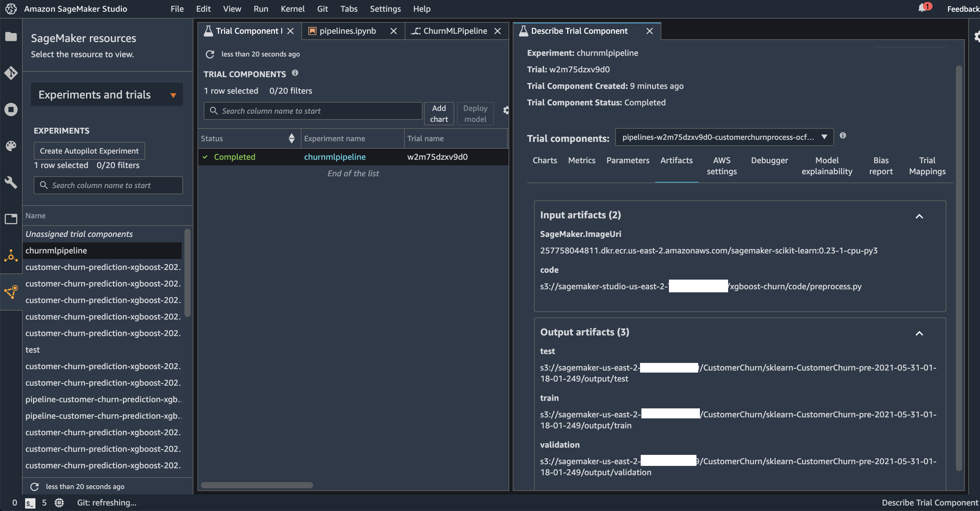
Task: Collapse the Output artifacts section
Action: [x=919, y=333]
